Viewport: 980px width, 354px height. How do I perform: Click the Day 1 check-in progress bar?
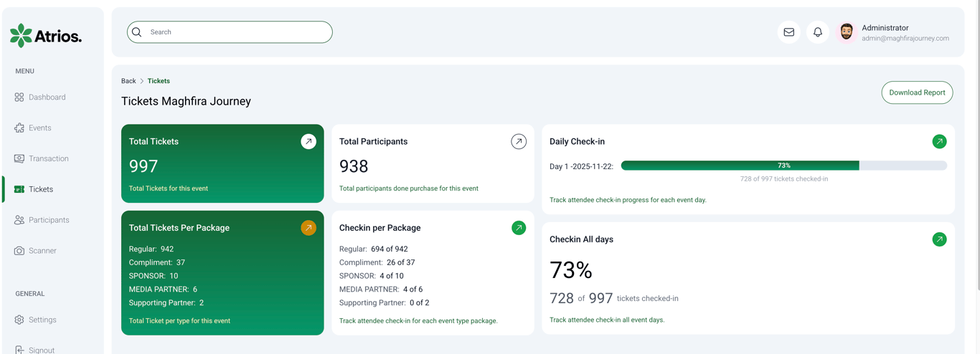[x=783, y=166]
